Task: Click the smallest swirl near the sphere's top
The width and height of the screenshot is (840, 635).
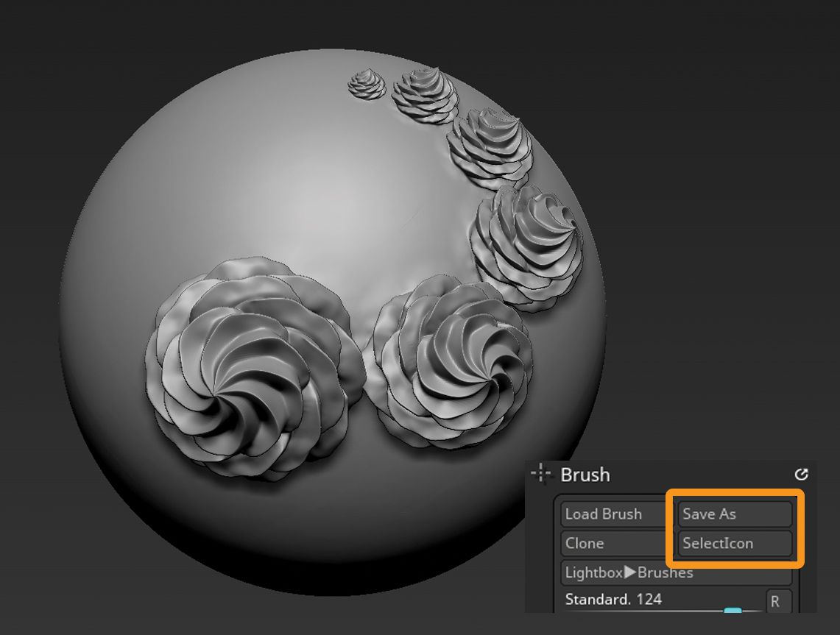Action: click(x=366, y=83)
